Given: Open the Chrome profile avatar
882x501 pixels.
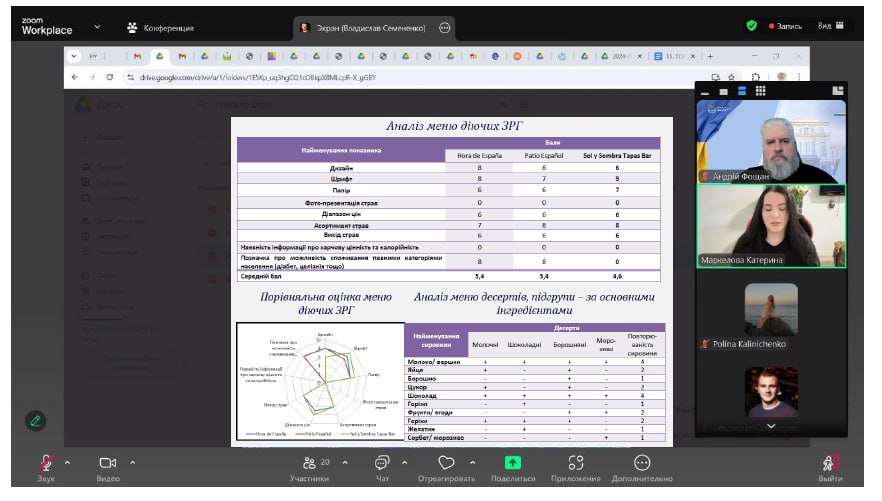Looking at the screenshot, I should [x=781, y=76].
